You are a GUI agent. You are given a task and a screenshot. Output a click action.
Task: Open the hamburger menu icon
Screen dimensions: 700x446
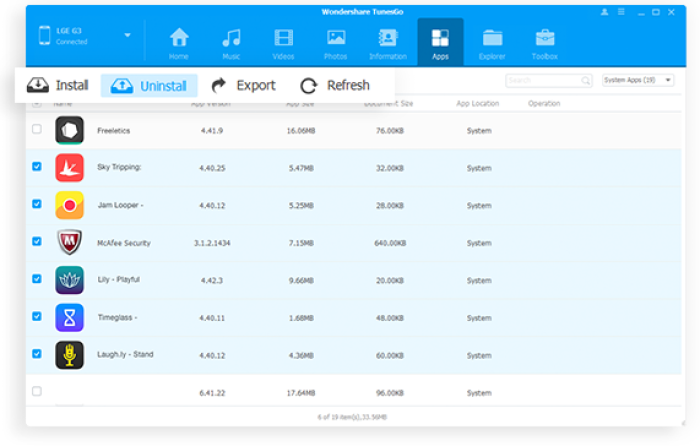click(x=621, y=12)
